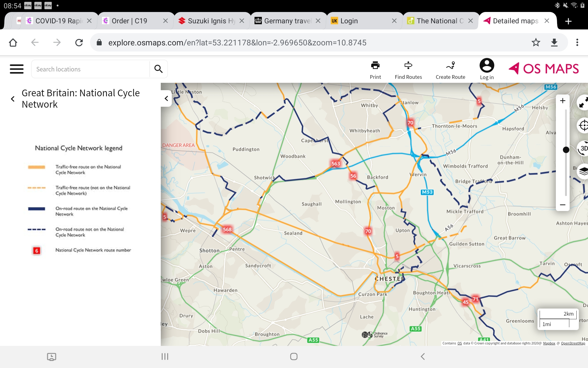Adjust the map zoom slider handle
Screen dimensions: 588x368
tap(566, 150)
